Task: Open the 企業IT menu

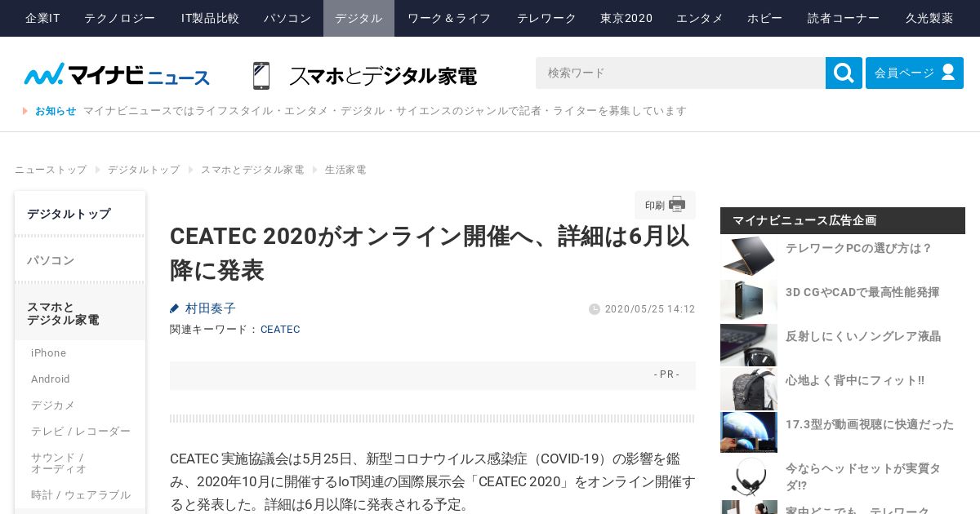Action: (x=42, y=18)
